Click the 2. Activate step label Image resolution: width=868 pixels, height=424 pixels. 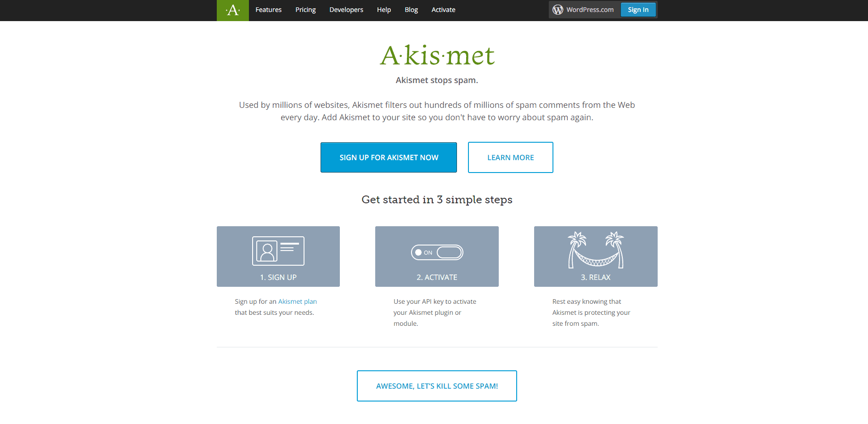pyautogui.click(x=437, y=277)
